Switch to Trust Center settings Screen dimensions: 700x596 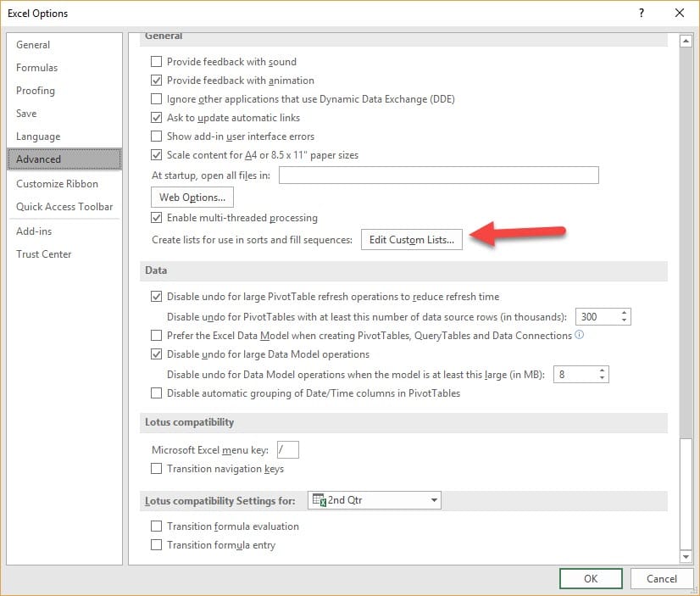[x=44, y=254]
